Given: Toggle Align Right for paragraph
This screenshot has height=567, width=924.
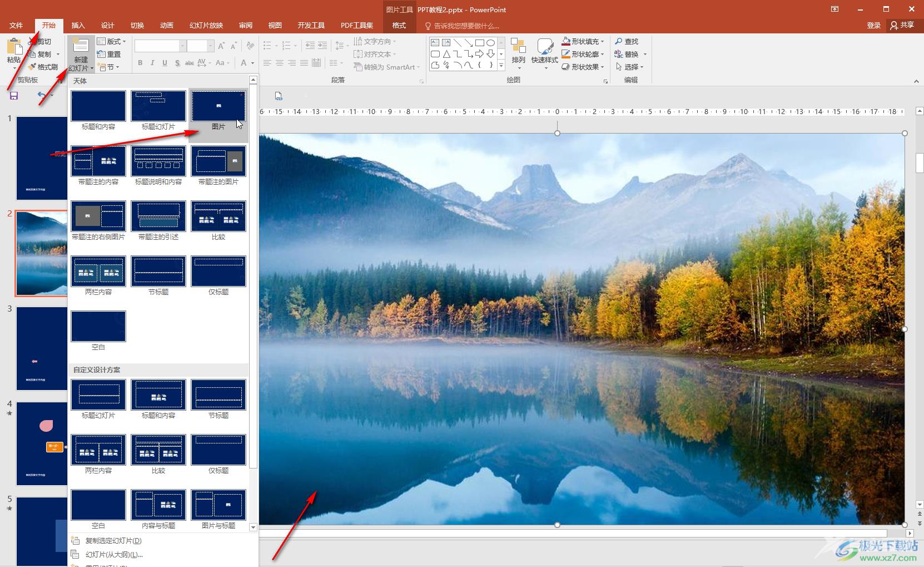Looking at the screenshot, I should (x=292, y=63).
